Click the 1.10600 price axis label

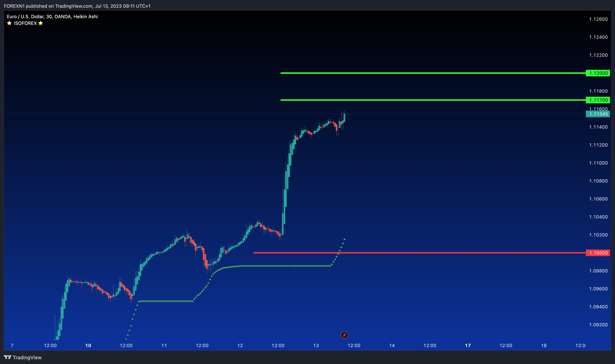[598, 199]
